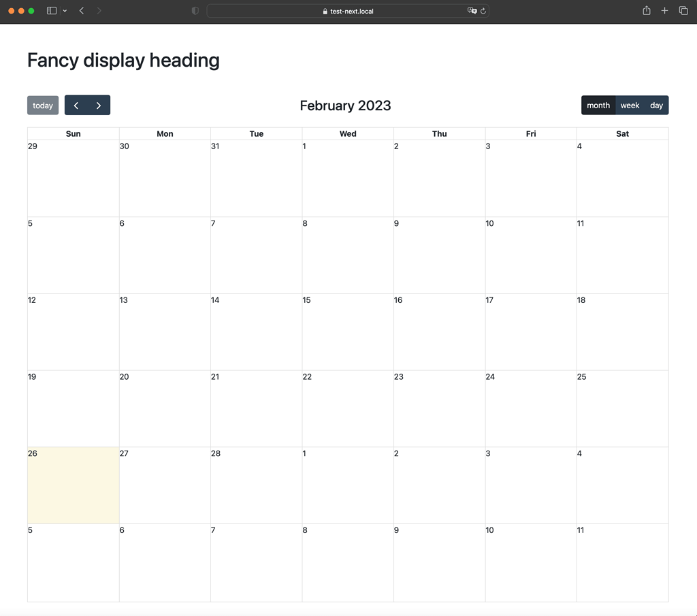Open the sidebar options dropdown chevron
The width and height of the screenshot is (697, 616).
[65, 11]
